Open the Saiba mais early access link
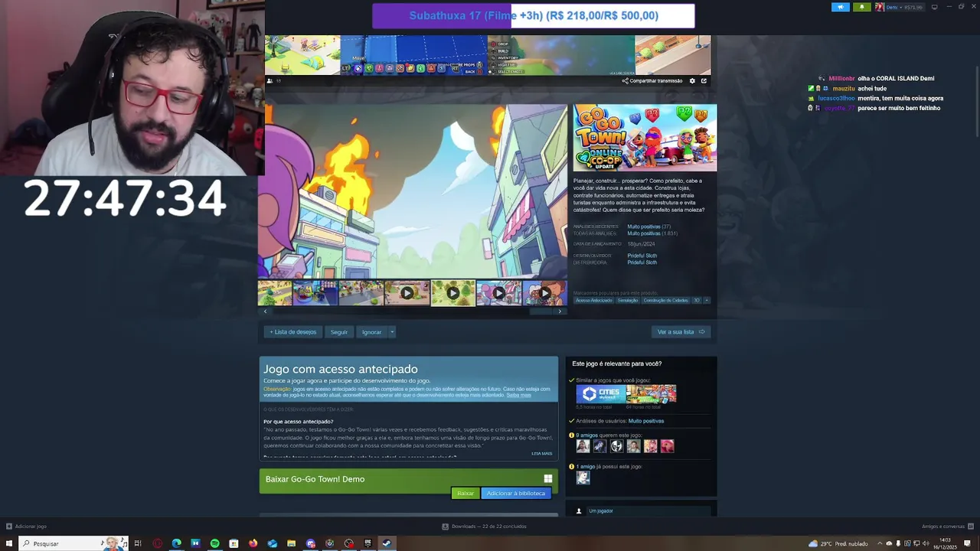The image size is (980, 551). point(518,395)
